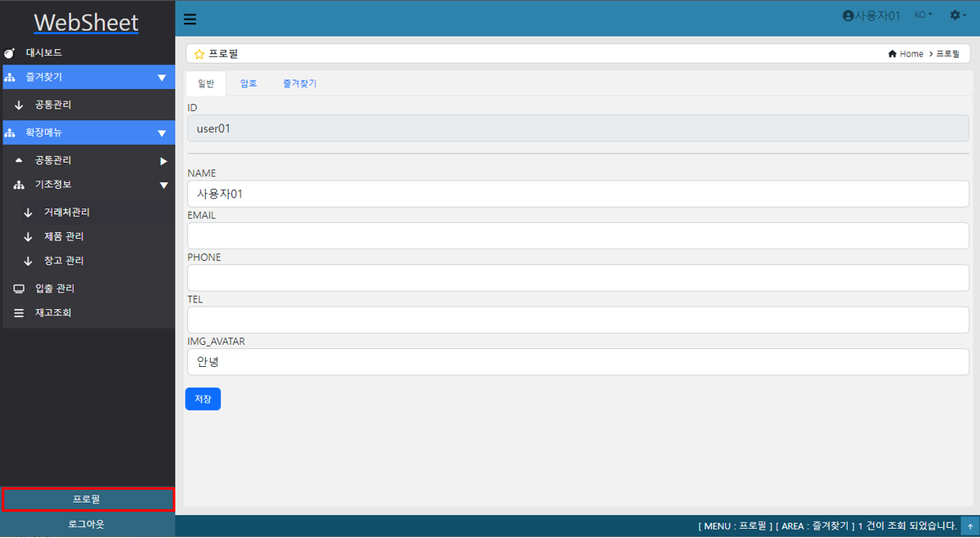The image size is (980, 538).
Task: Click the user account avatar icon
Action: pyautogui.click(x=848, y=15)
